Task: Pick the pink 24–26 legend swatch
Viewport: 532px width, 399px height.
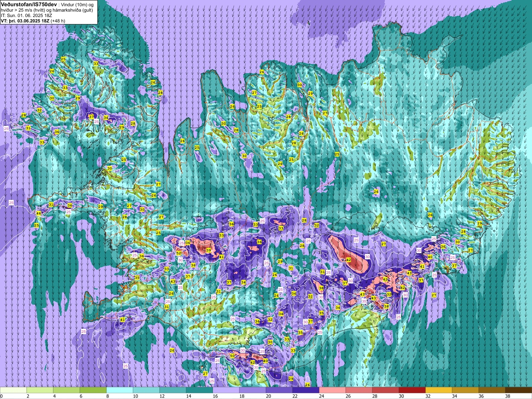Action: click(x=332, y=390)
